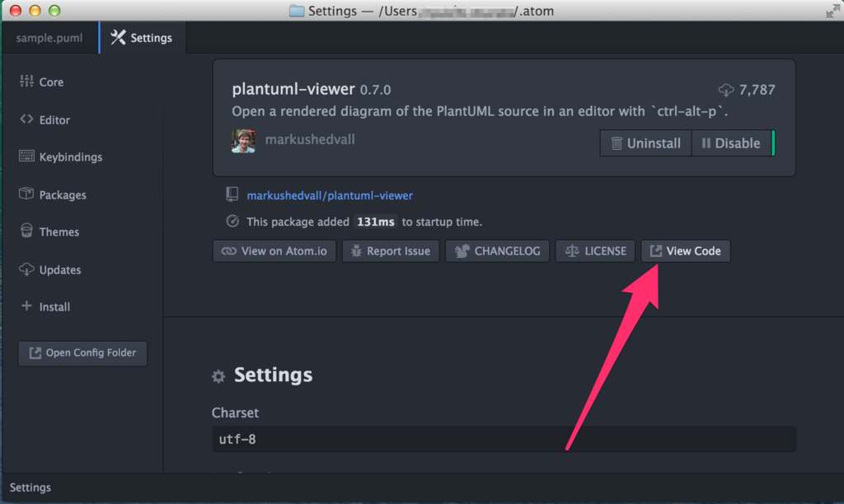Click markushedvall's avatar photo
Screen dimensions: 844x504
click(243, 141)
